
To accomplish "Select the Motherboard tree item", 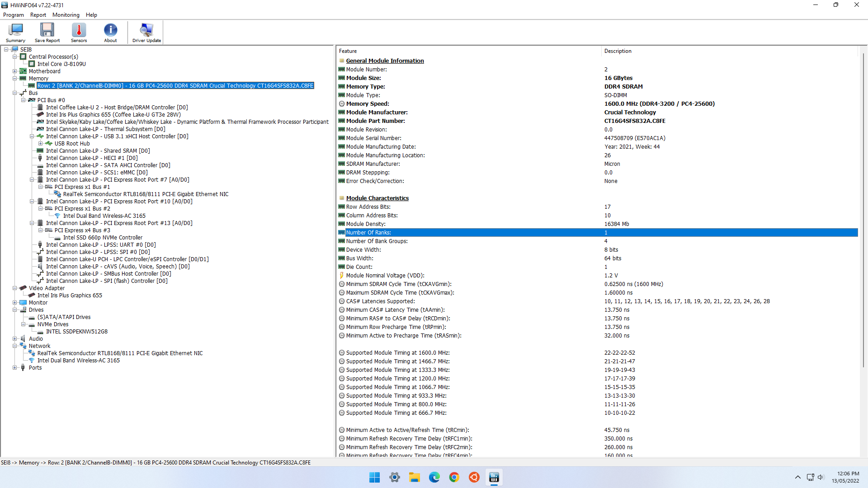I will [x=44, y=71].
